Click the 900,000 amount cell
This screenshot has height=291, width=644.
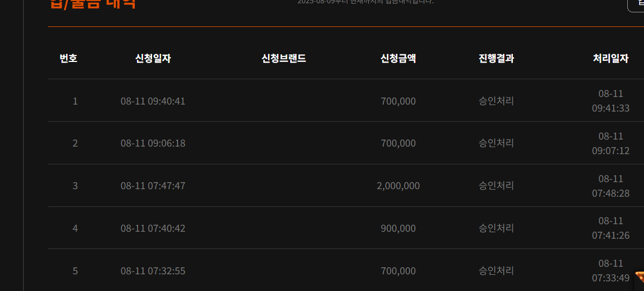pyautogui.click(x=398, y=228)
